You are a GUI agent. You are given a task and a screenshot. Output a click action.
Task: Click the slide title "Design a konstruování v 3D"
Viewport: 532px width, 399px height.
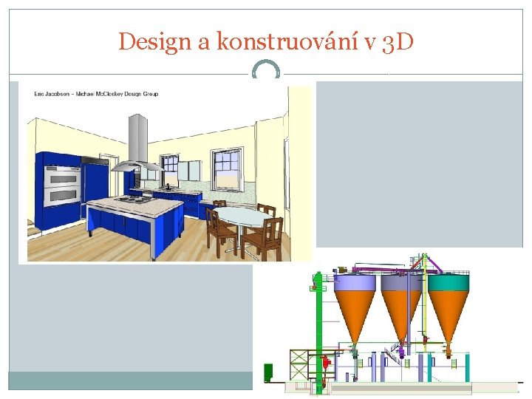tap(266, 41)
